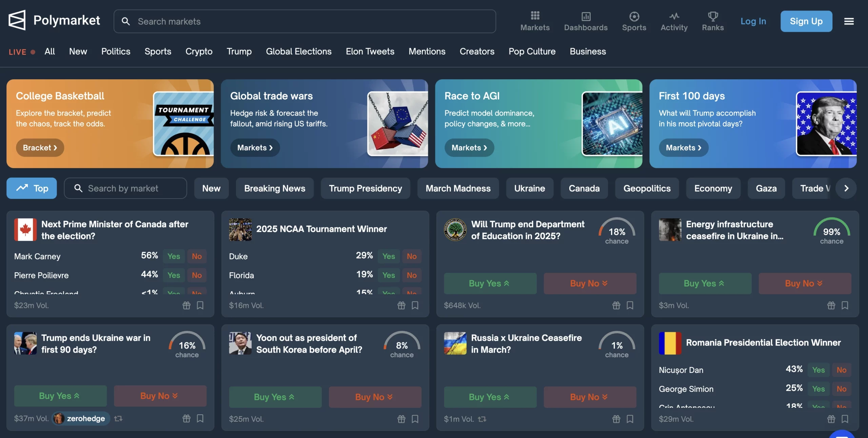Switch to the Politics category tab
Viewport: 868px width, 438px height.
pos(116,52)
